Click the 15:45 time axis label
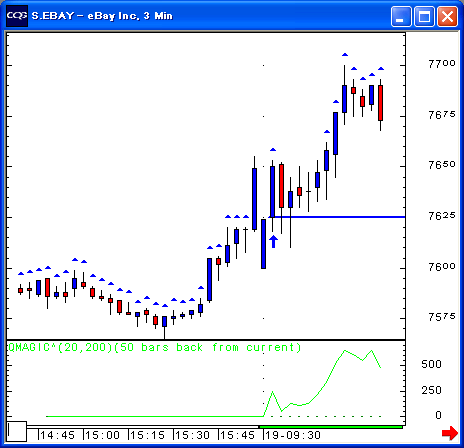 tap(237, 435)
